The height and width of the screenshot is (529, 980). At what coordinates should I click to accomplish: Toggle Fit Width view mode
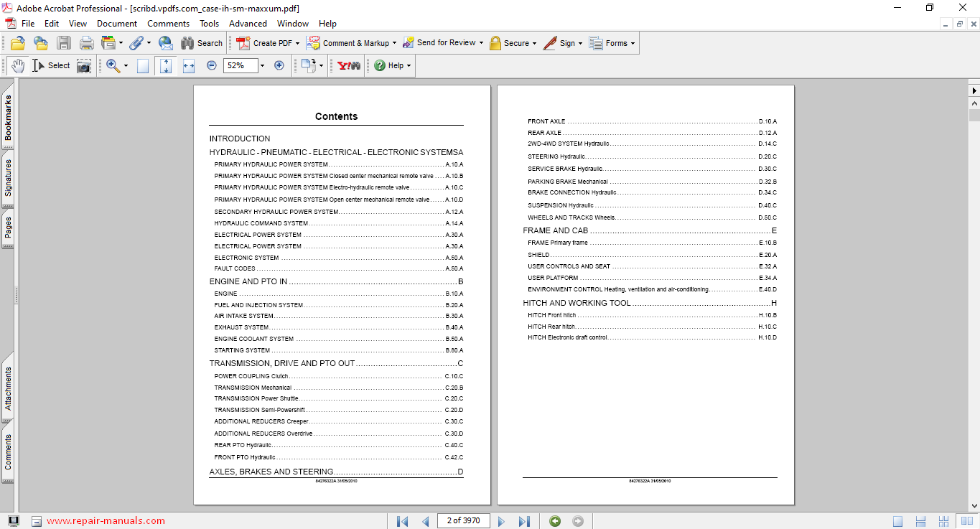[x=189, y=66]
